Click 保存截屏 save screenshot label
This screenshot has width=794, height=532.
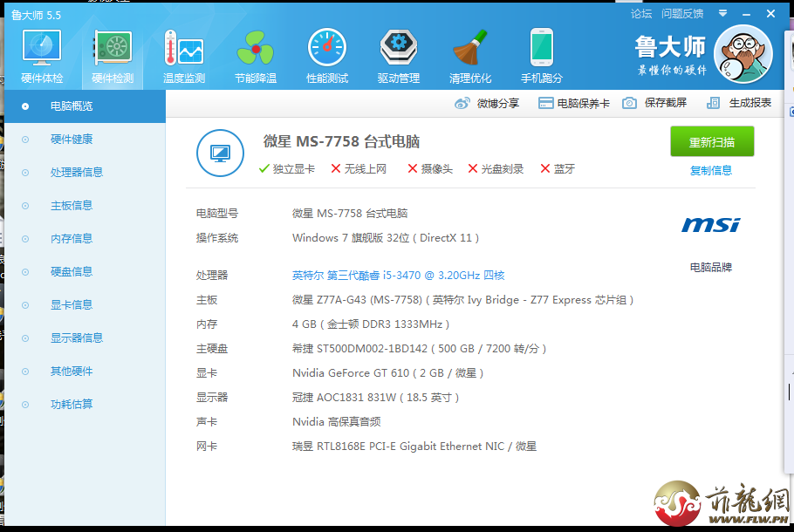tap(666, 103)
